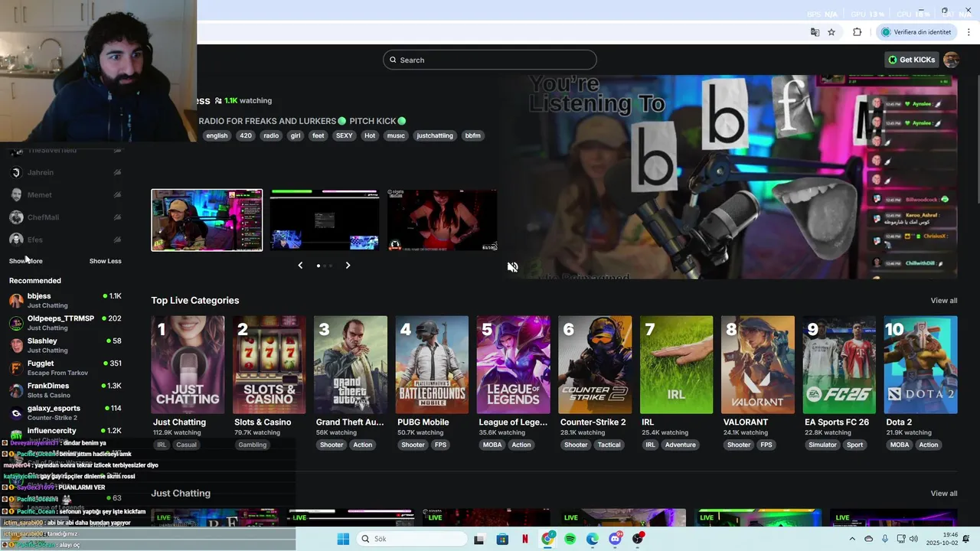Open OBS Studio from the taskbar
Image resolution: width=980 pixels, height=551 pixels.
(638, 539)
